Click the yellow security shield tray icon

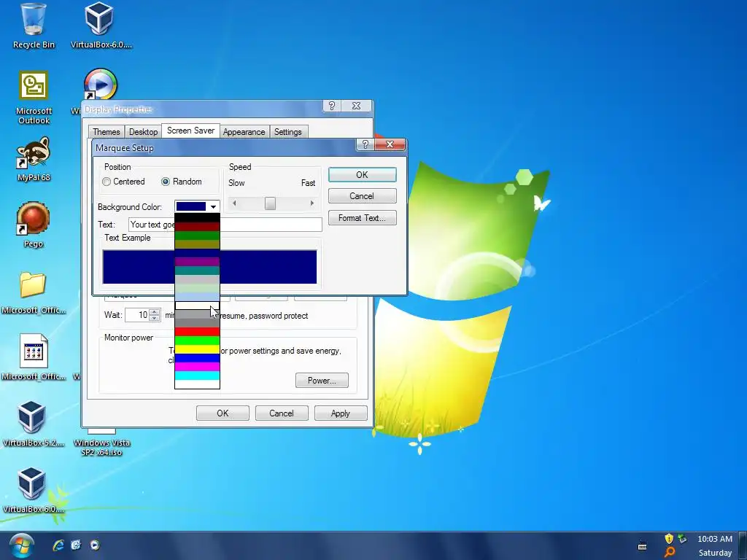click(x=669, y=539)
